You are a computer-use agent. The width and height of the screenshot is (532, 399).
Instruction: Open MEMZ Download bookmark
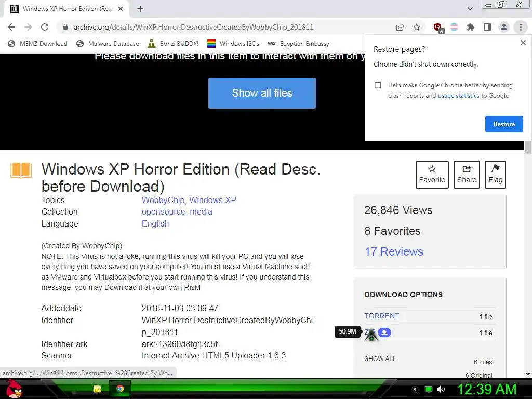[x=37, y=44]
